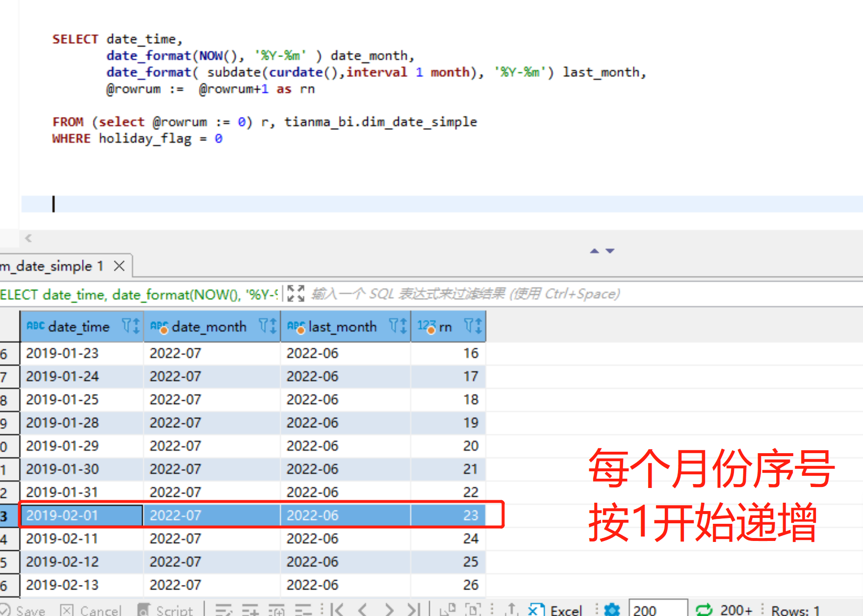Click the Save button in results toolbar
Viewport: 863px width, 616px height.
click(23, 610)
